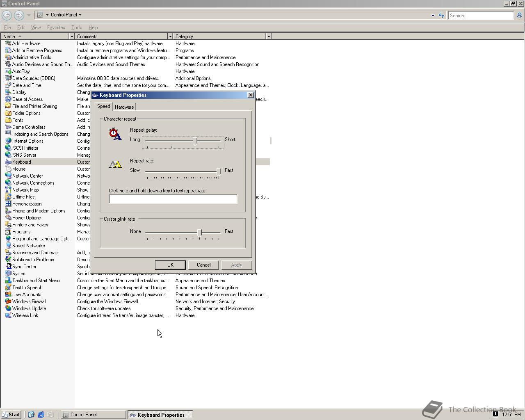Screen dimensions: 525x420
Task: Switch to the Hardware tab
Action: [124, 107]
